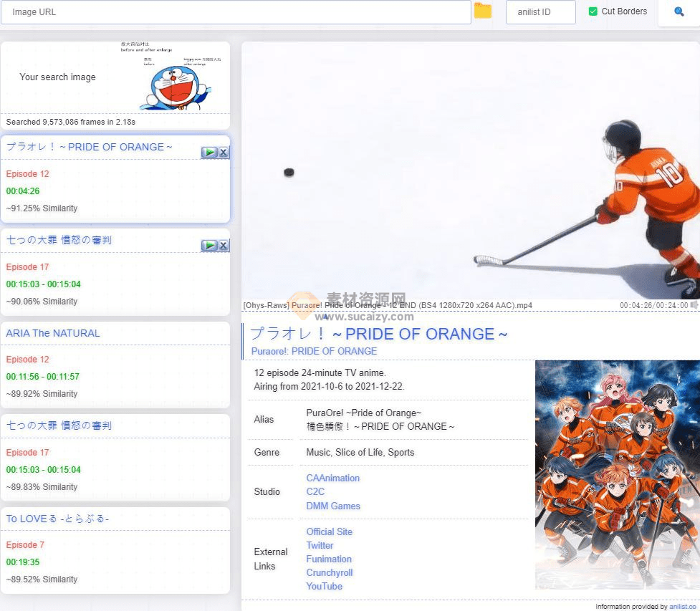
Task: Open the Crunchyroll link
Action: tap(329, 573)
